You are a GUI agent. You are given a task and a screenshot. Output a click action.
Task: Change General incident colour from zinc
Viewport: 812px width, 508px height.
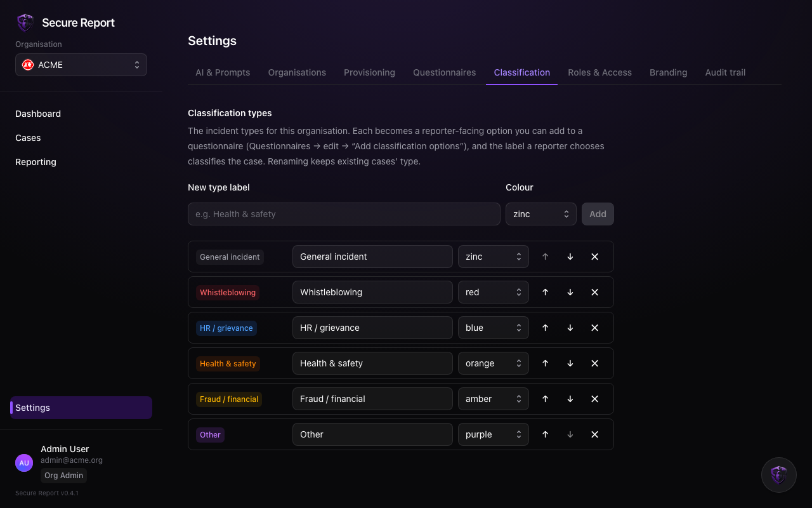click(494, 257)
